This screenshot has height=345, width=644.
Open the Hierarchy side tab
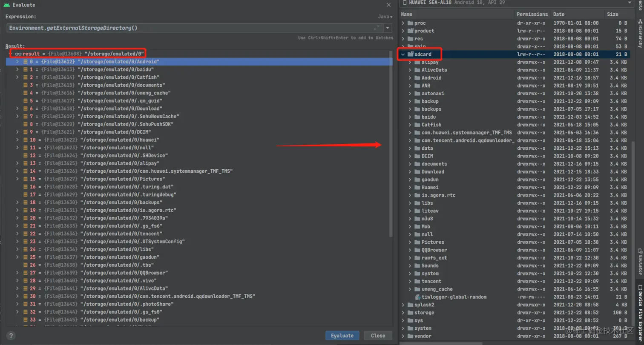pos(640,33)
